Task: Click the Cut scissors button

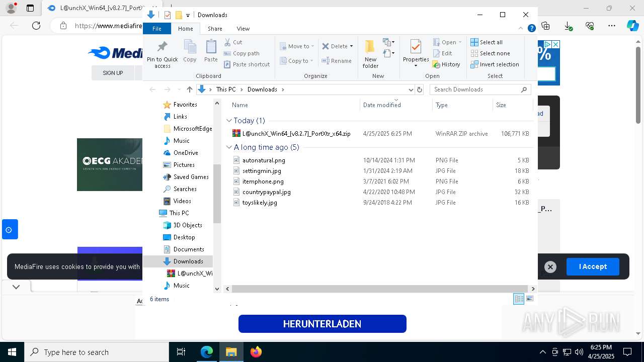Action: coord(233,42)
